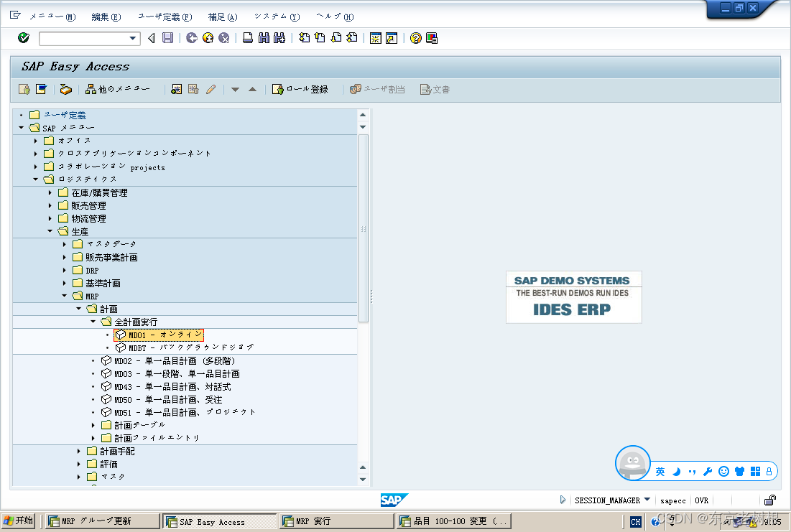
Task: Switch to User menu icon
Action: click(x=24, y=89)
